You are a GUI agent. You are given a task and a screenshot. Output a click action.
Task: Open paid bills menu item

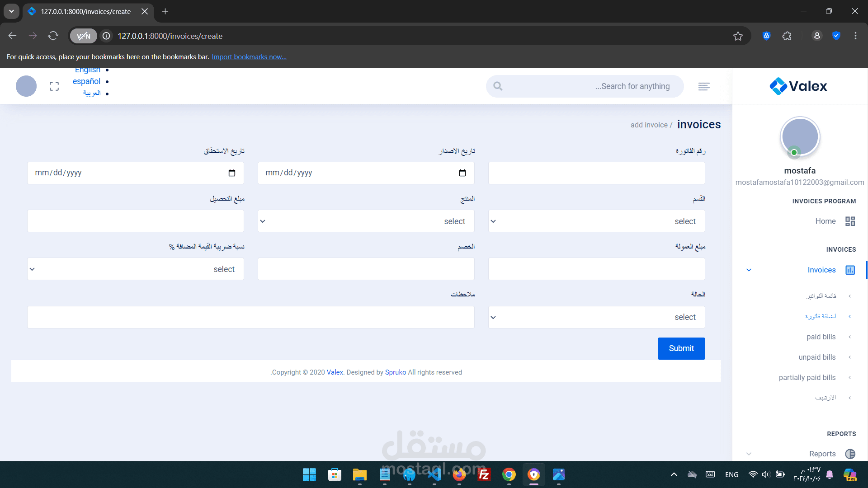(821, 337)
